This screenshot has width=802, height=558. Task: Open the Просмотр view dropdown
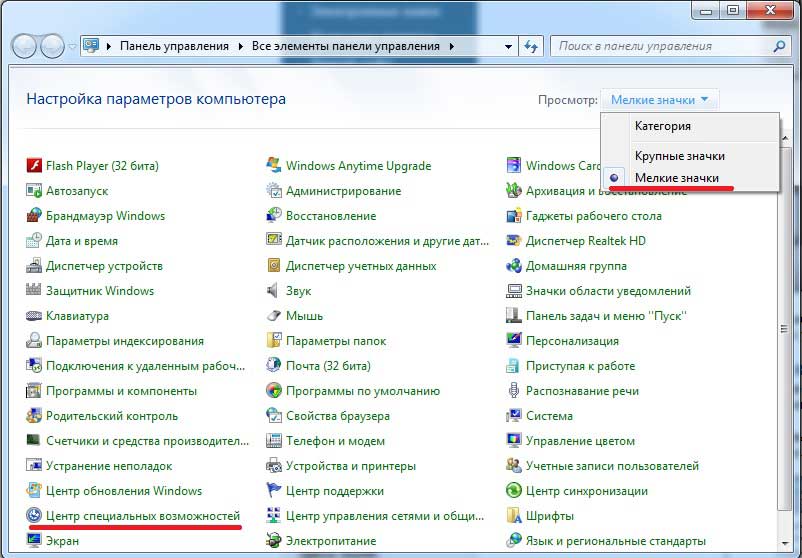click(659, 100)
